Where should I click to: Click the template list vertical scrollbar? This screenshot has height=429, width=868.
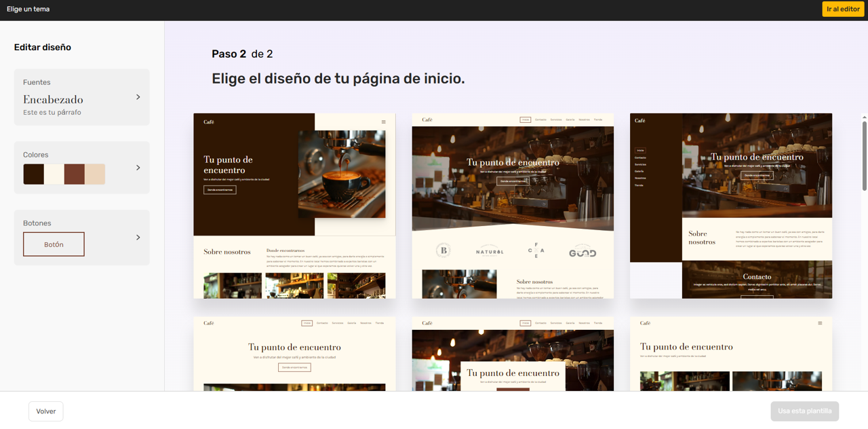point(865,156)
